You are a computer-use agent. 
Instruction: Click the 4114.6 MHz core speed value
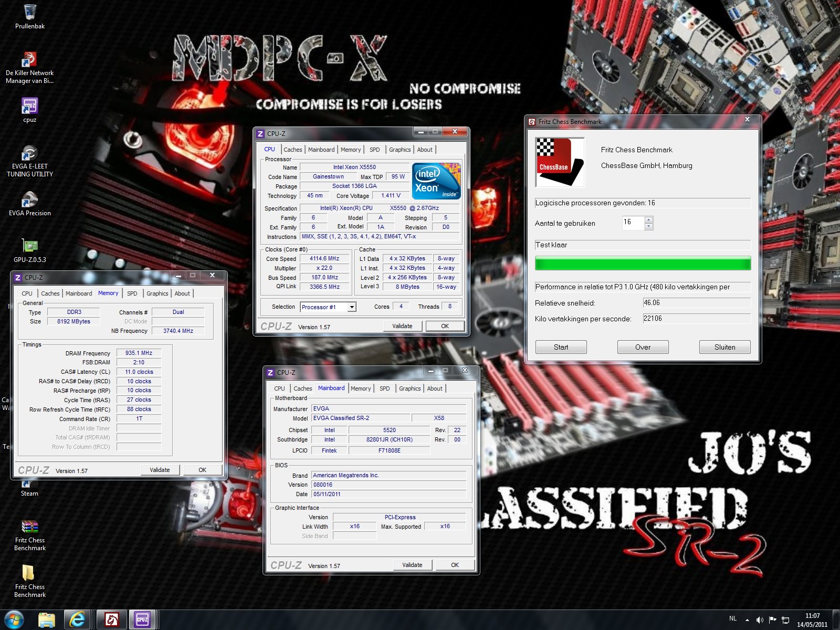[x=324, y=258]
